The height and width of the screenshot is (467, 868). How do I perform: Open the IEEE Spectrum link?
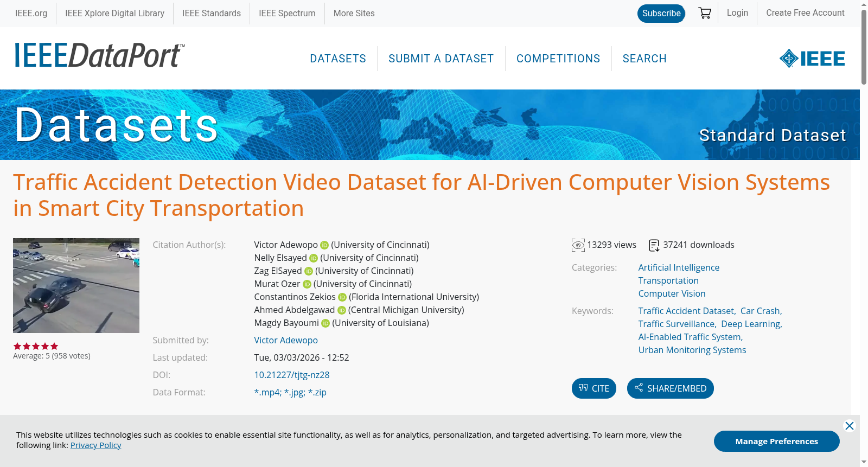point(287,14)
